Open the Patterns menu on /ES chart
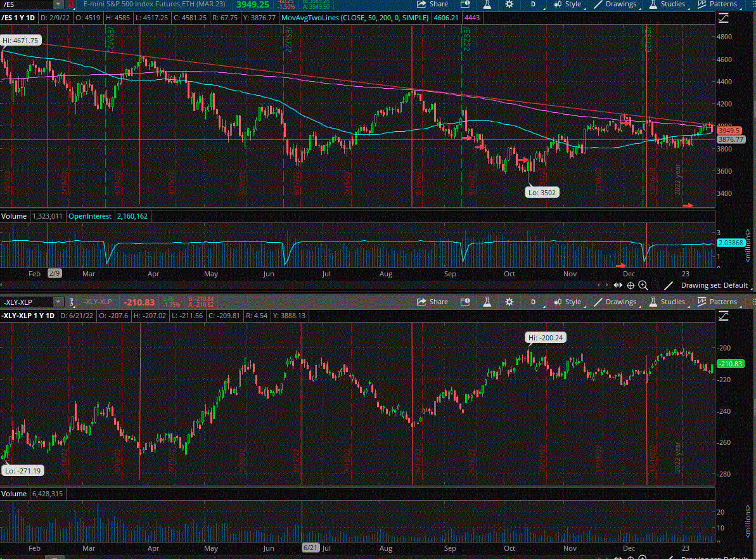This screenshot has width=756, height=559. click(x=717, y=4)
